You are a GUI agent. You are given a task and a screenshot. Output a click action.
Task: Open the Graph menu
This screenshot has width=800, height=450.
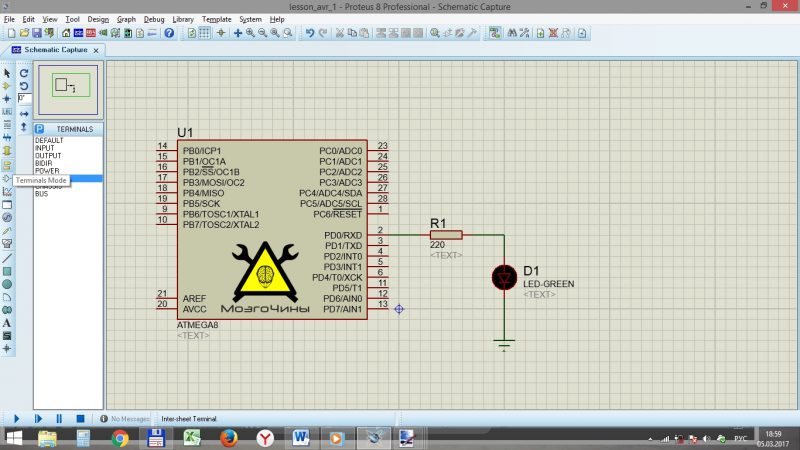click(x=126, y=19)
